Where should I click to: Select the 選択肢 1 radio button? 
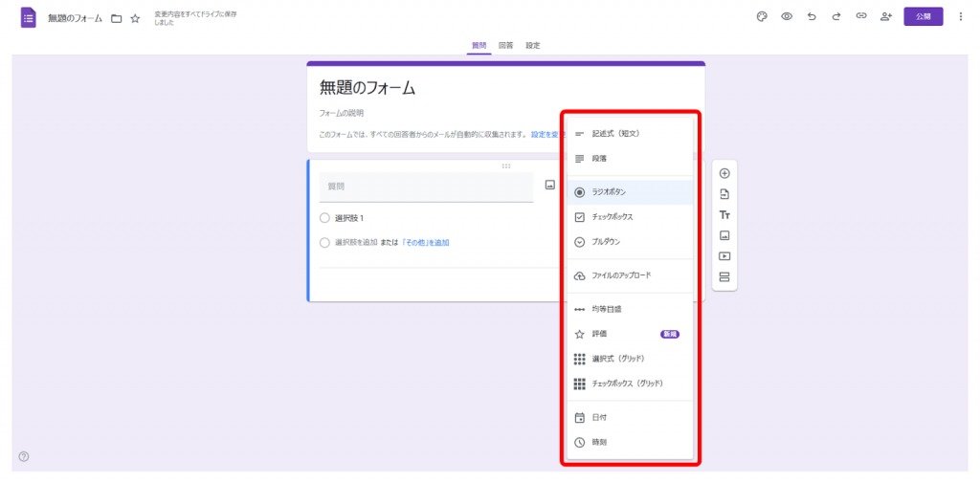click(324, 218)
